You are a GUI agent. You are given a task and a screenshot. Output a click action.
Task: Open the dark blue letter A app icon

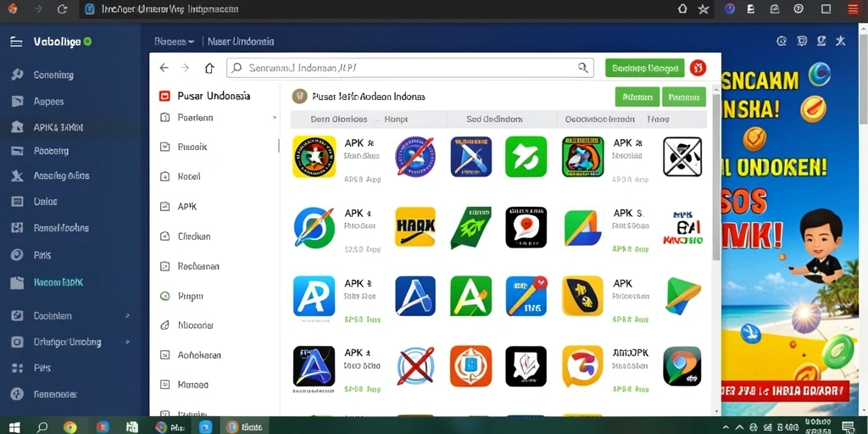point(415,296)
